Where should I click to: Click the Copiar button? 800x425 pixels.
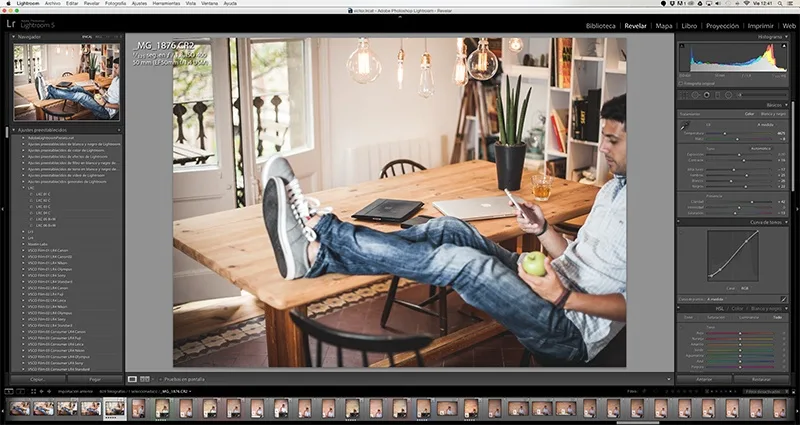coord(36,379)
